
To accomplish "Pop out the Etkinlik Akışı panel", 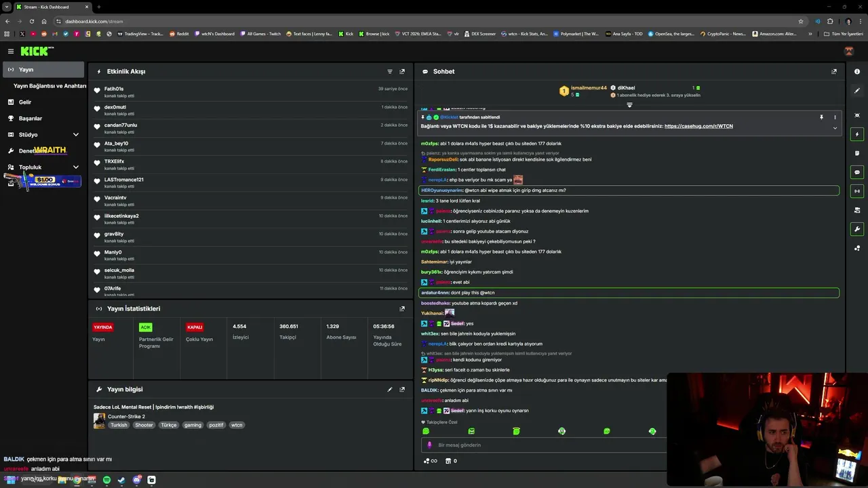I will point(402,71).
